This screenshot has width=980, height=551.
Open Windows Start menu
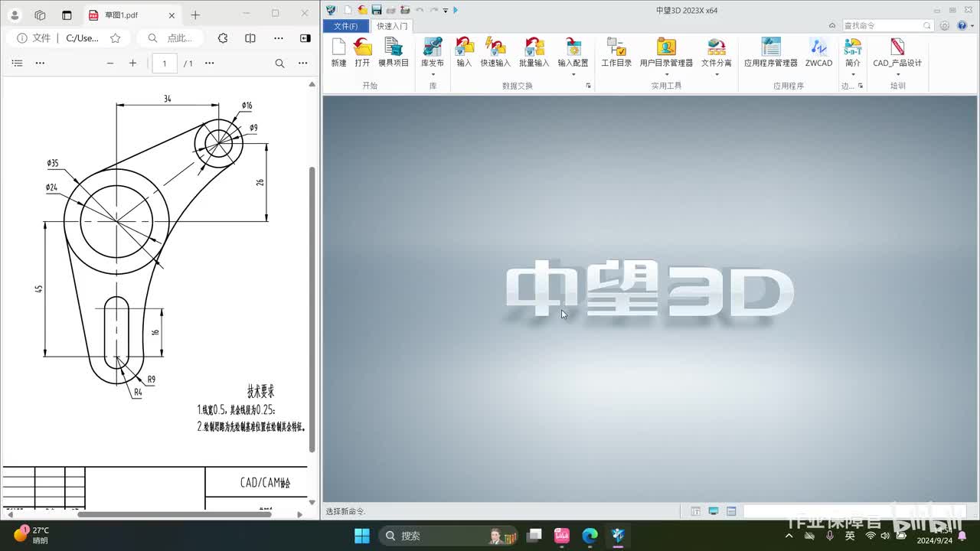(362, 536)
